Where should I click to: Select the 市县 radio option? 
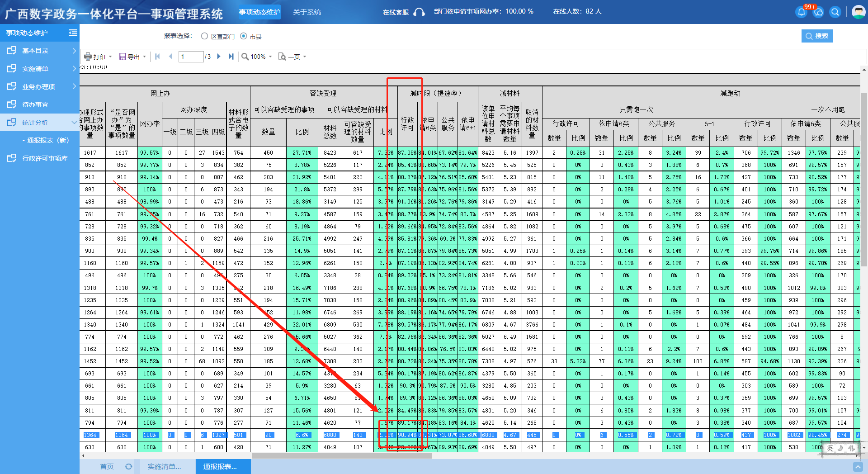click(x=244, y=36)
